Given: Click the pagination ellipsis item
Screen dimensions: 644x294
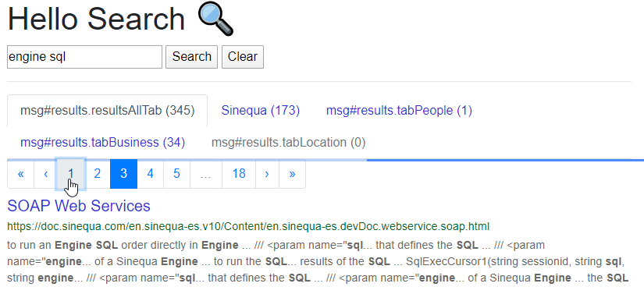Looking at the screenshot, I should pyautogui.click(x=206, y=174).
